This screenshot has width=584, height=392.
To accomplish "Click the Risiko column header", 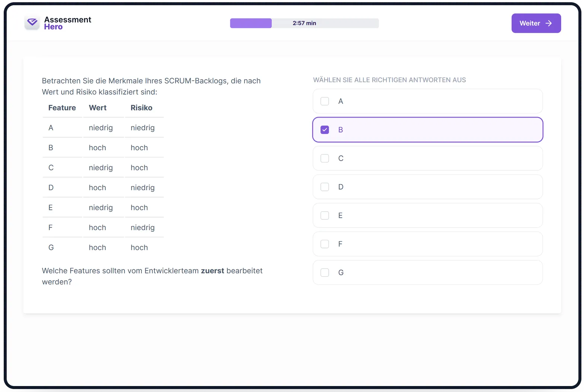I will (141, 108).
